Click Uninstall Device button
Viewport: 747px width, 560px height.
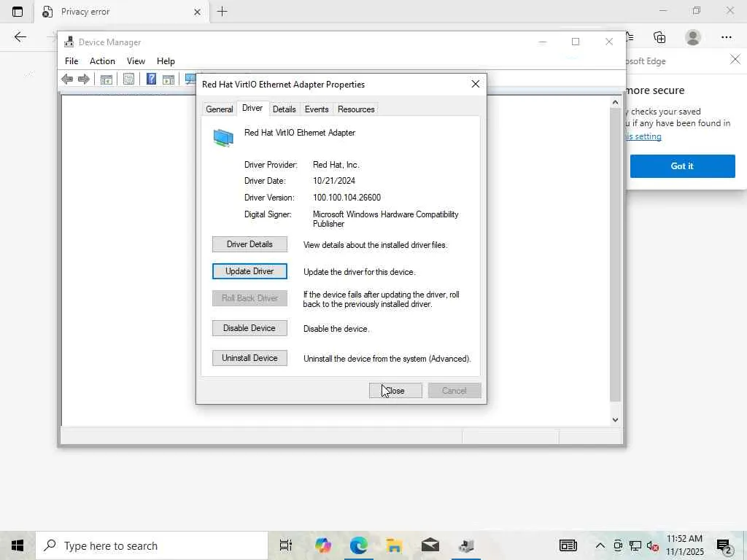coord(249,358)
